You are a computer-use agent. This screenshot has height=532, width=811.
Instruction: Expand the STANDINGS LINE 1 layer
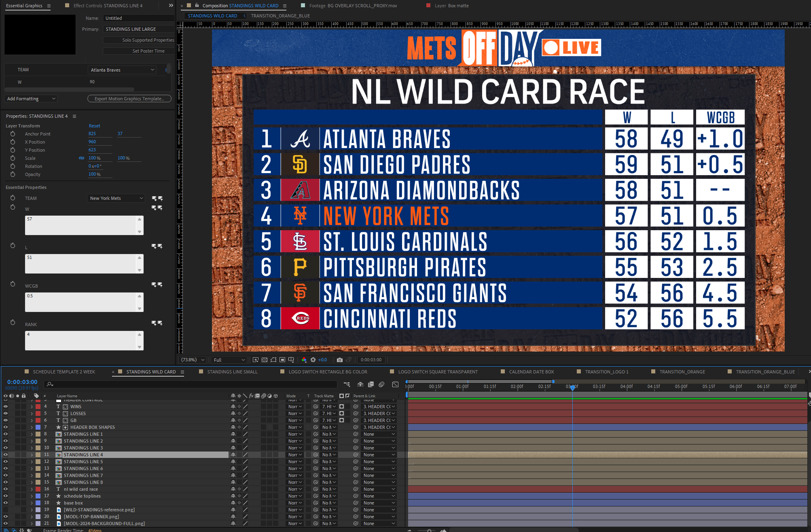[32, 434]
